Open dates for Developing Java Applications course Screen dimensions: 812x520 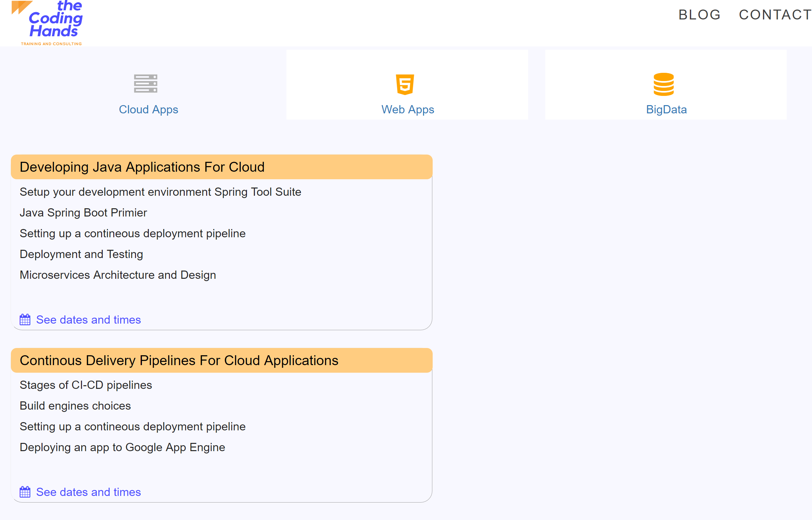point(88,320)
